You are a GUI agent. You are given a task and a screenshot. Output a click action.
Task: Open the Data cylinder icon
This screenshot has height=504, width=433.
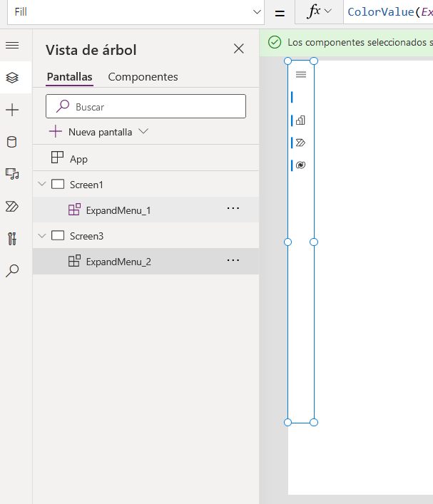tap(12, 142)
